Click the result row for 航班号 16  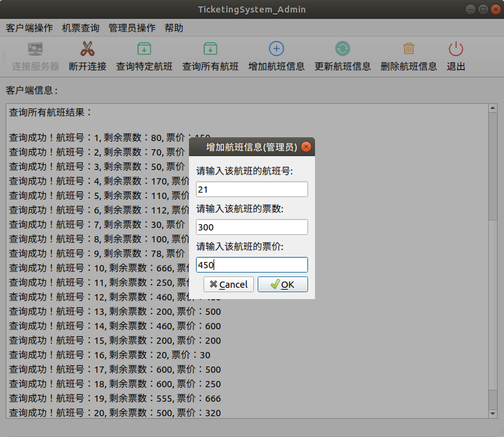click(x=110, y=355)
